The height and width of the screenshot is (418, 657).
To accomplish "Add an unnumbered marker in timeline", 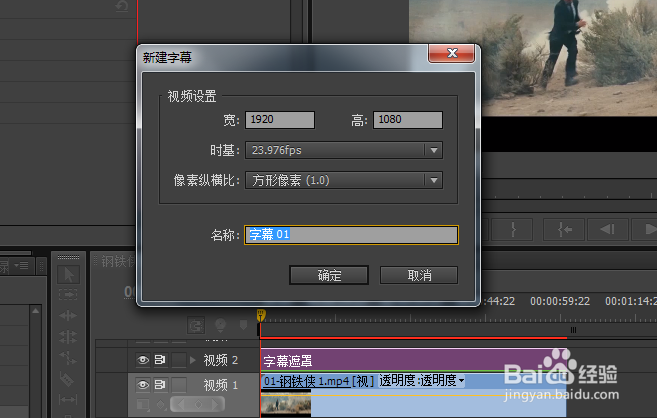I will coord(243,325).
